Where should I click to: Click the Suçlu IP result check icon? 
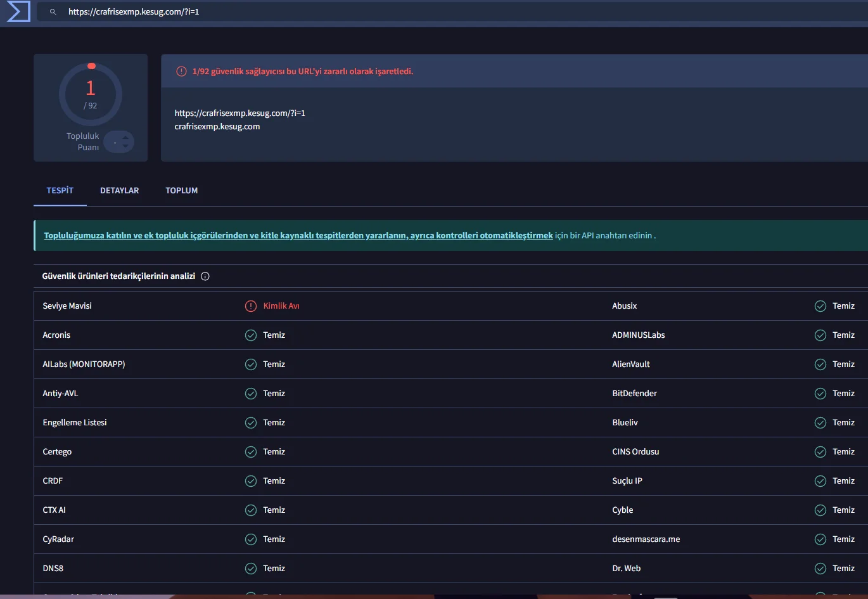tap(820, 481)
